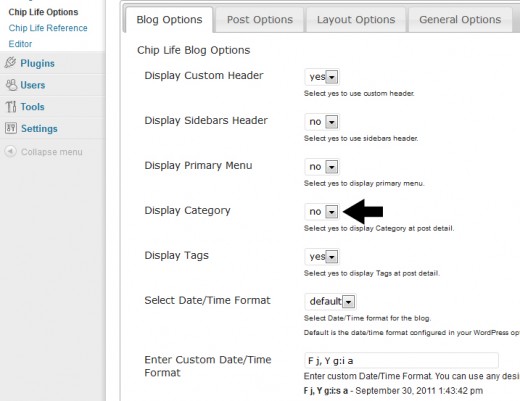Screen dimensions: 520x401
Task: Open Chip Life Options in the sidebar
Action: pyautogui.click(x=43, y=12)
